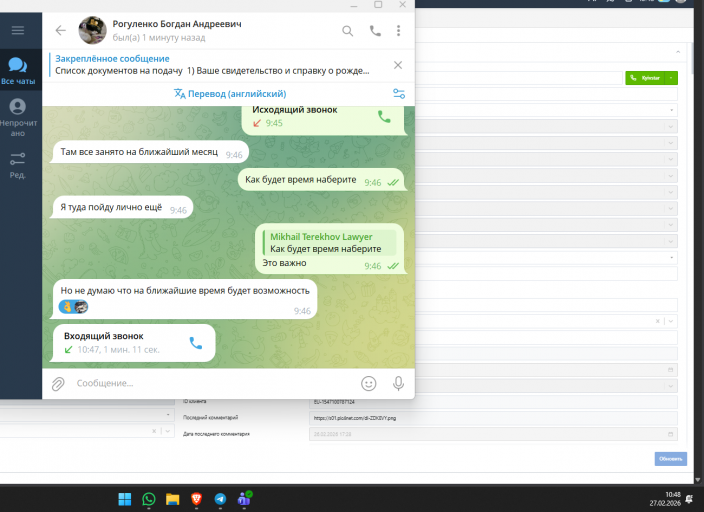The width and height of the screenshot is (704, 512).
Task: Search within this Telegram chat
Action: tap(348, 31)
